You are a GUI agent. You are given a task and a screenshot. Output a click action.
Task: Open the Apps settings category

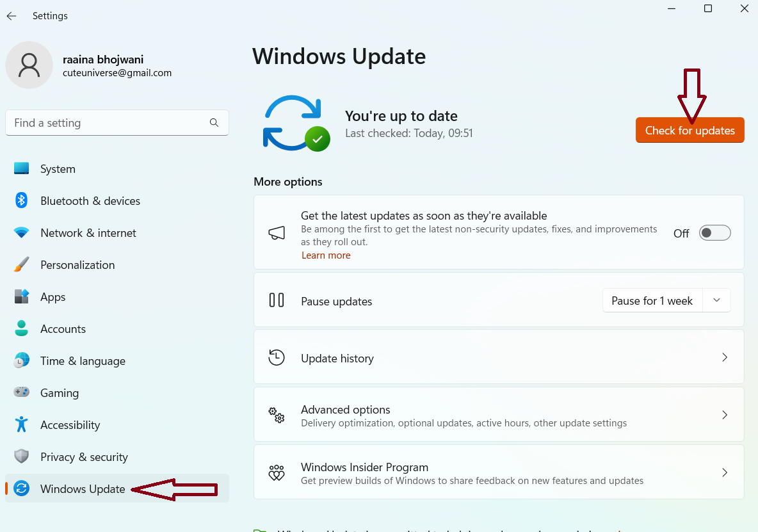52,297
